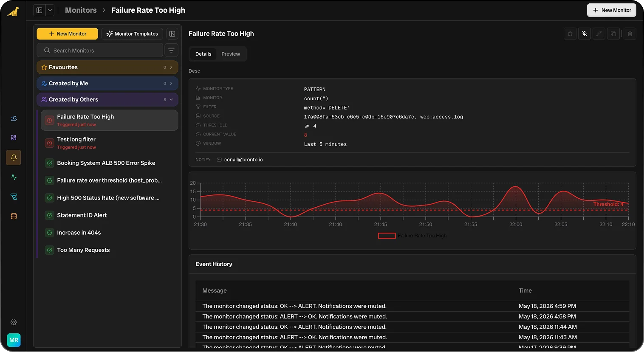The height and width of the screenshot is (352, 644).
Task: Open the MR user avatar menu
Action: click(14, 340)
